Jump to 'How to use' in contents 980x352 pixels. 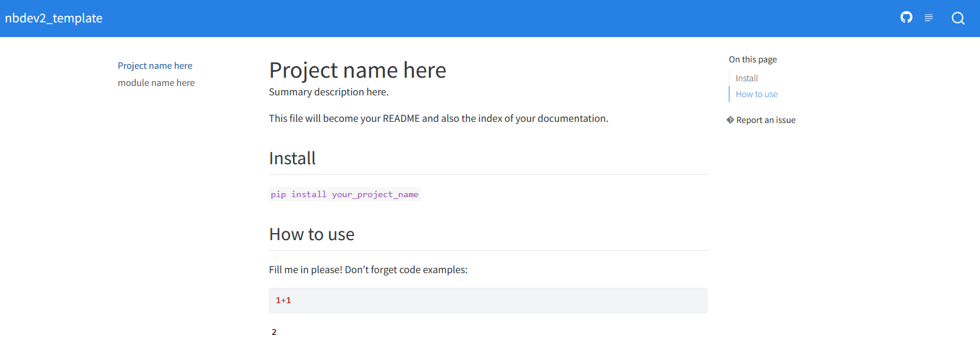click(x=756, y=94)
